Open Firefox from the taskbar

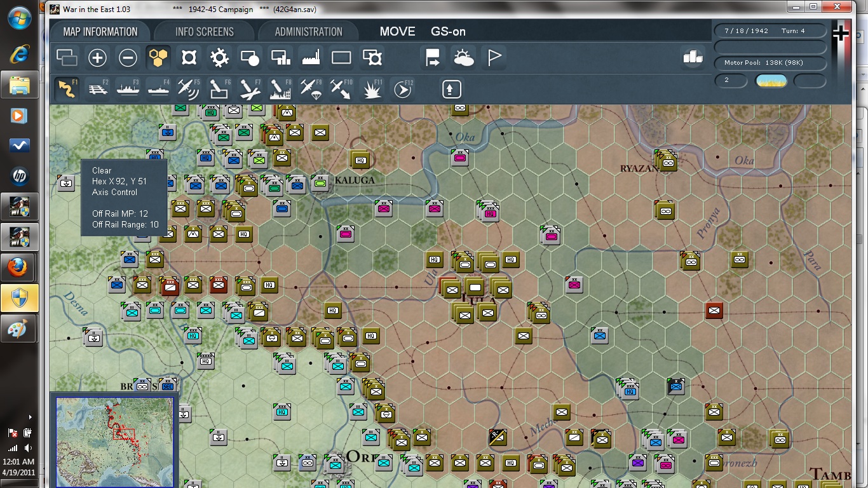tap(19, 268)
